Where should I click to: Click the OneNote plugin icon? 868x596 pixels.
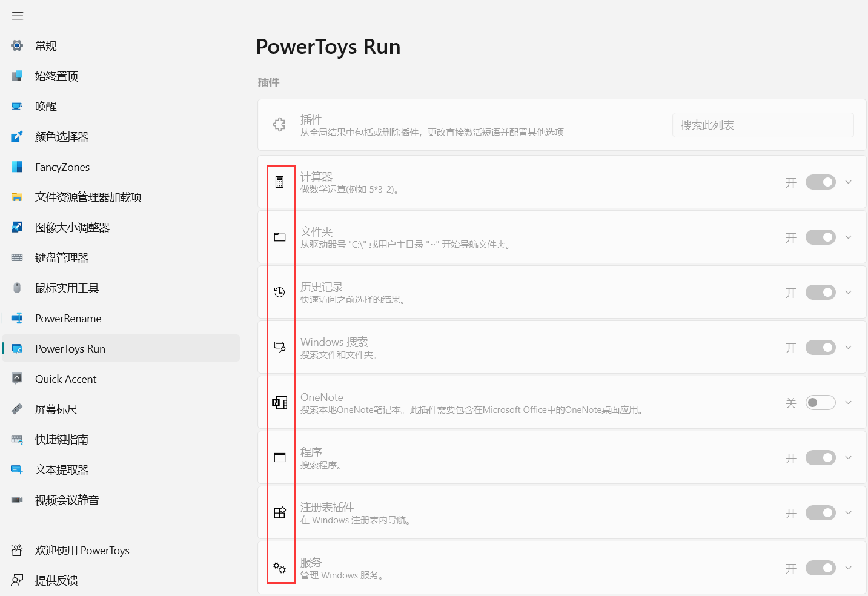click(279, 402)
